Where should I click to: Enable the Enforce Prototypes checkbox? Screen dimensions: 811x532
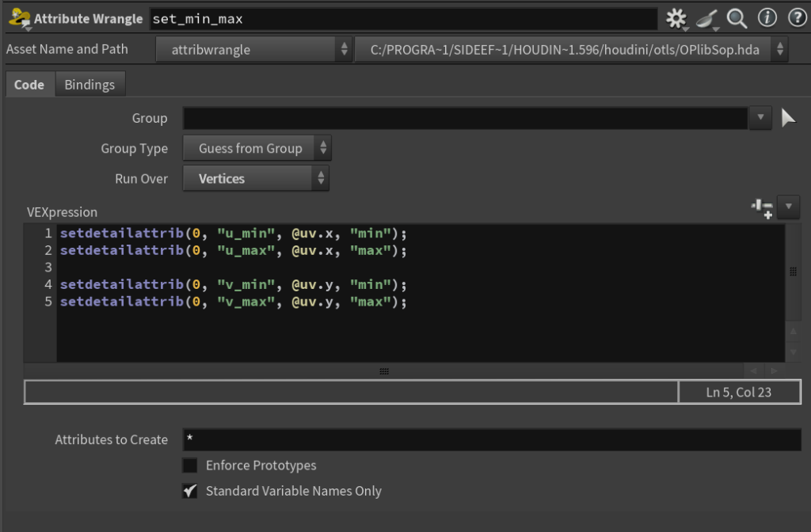(190, 465)
